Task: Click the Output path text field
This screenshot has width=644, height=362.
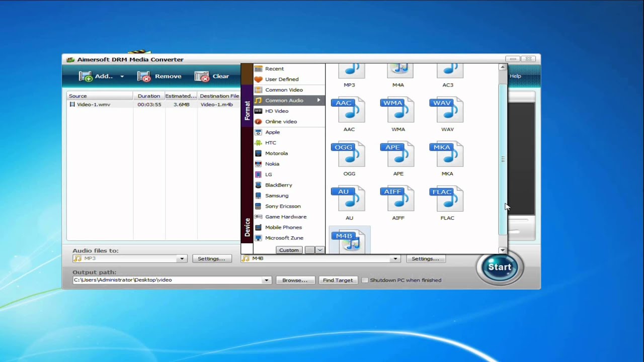Action: tap(168, 280)
